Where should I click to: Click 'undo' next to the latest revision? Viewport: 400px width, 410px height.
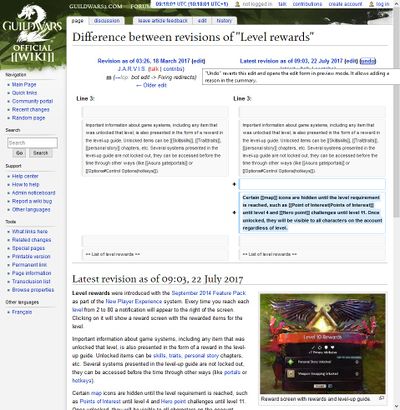[x=368, y=61]
